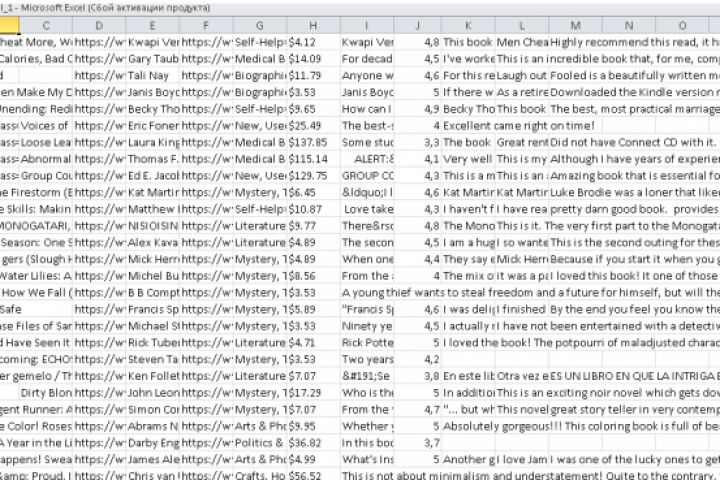Click the $36.82 price cell
This screenshot has height=480, width=720.
[314, 443]
